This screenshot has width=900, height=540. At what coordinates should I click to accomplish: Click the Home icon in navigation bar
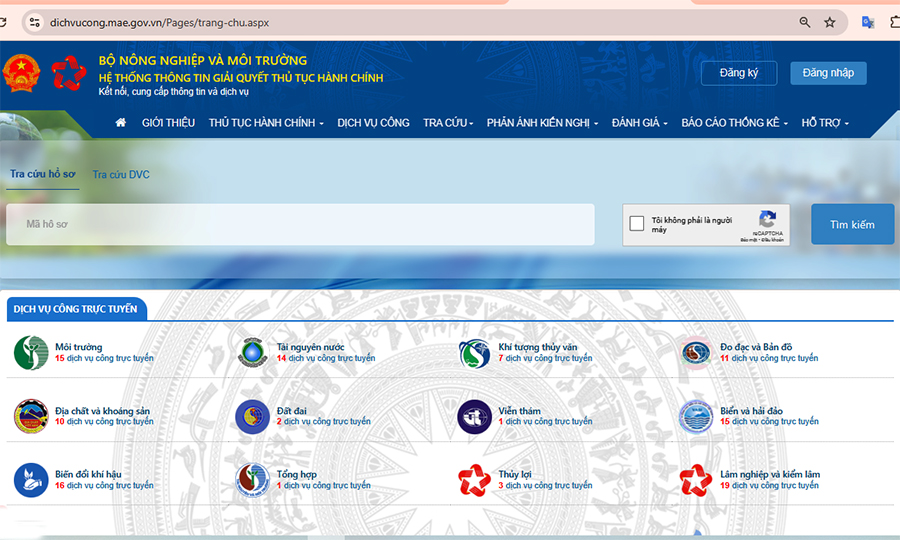click(x=121, y=123)
